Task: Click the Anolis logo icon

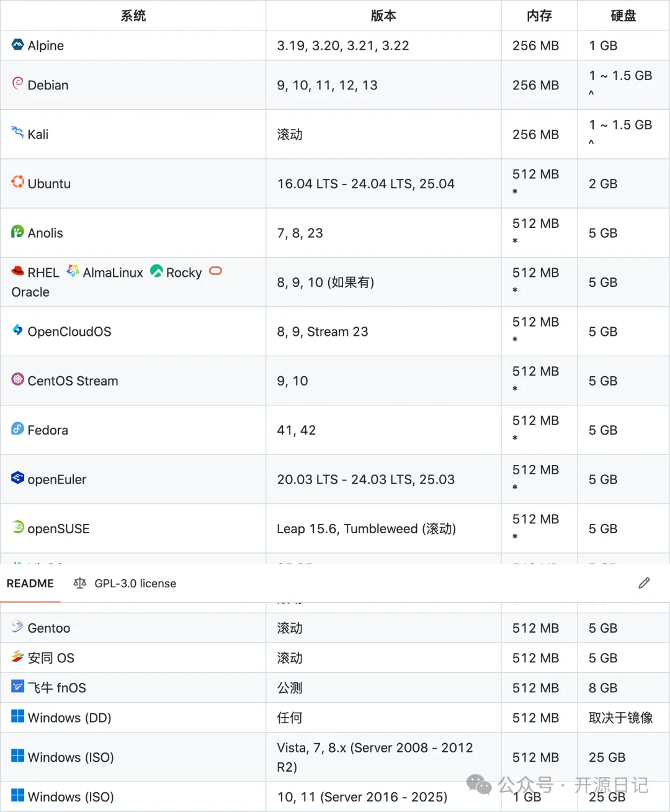Action: (17, 232)
